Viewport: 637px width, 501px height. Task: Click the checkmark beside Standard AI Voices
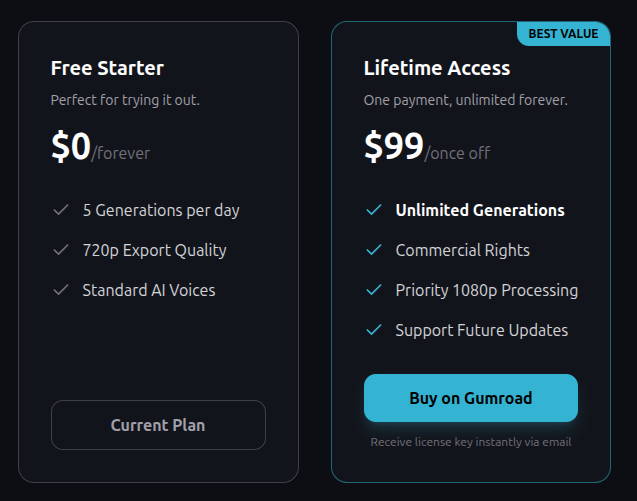(x=60, y=290)
